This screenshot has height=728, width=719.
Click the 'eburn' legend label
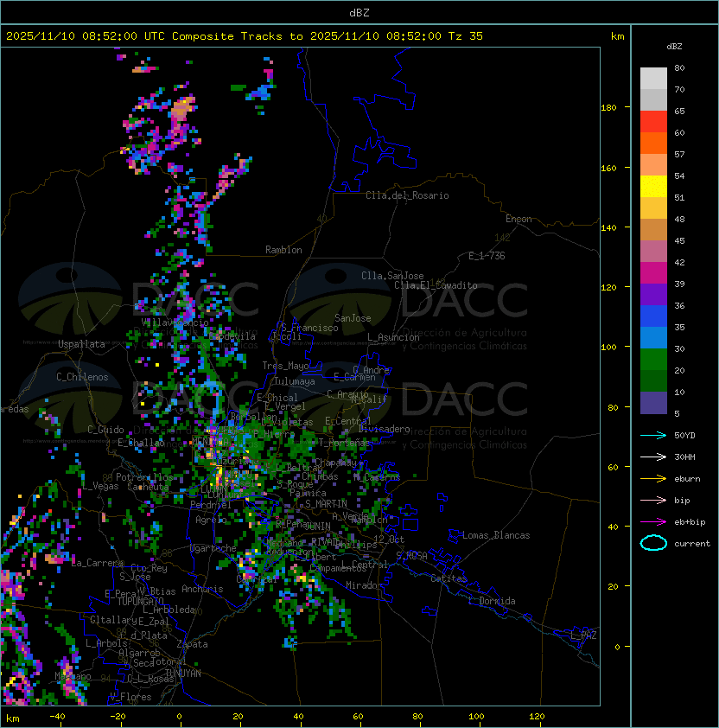tap(687, 479)
